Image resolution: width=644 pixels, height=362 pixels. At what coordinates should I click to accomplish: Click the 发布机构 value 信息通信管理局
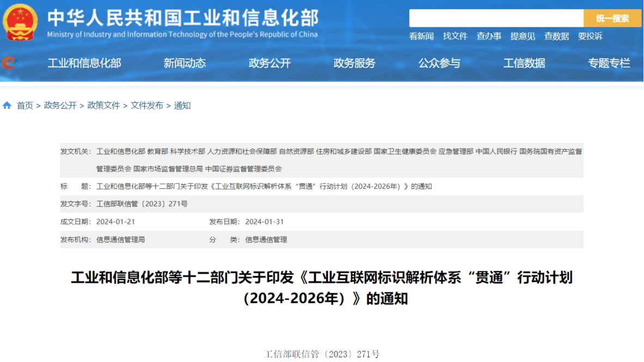[x=121, y=240]
